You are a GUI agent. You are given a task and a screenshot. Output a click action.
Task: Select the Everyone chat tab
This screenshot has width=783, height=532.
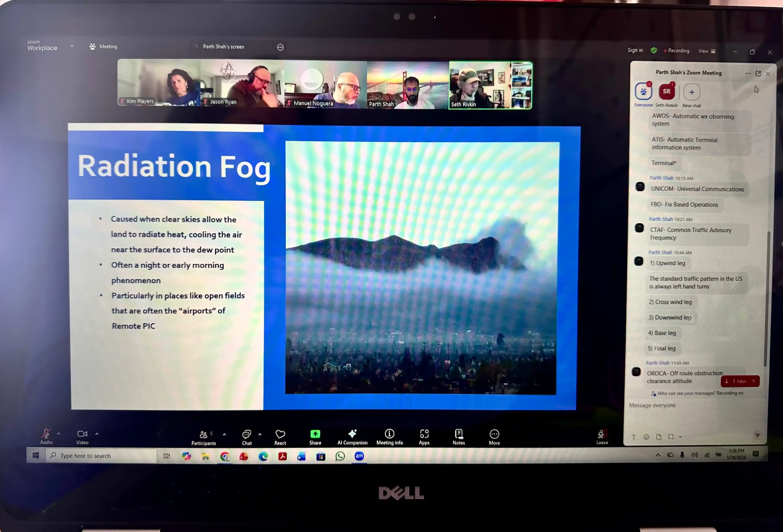[643, 92]
